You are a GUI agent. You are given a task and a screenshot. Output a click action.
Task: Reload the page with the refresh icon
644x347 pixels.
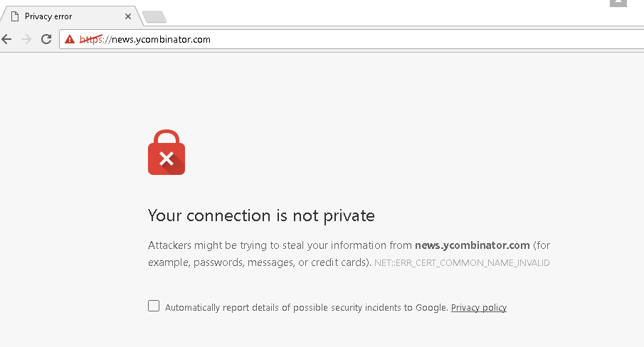[46, 39]
